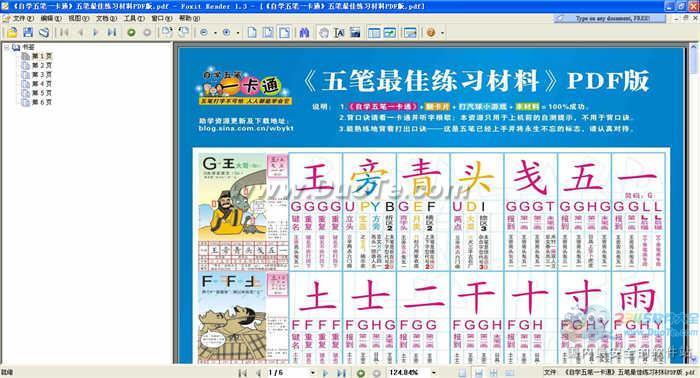Open dropdown arrow beside orange globe icon

coord(442,33)
